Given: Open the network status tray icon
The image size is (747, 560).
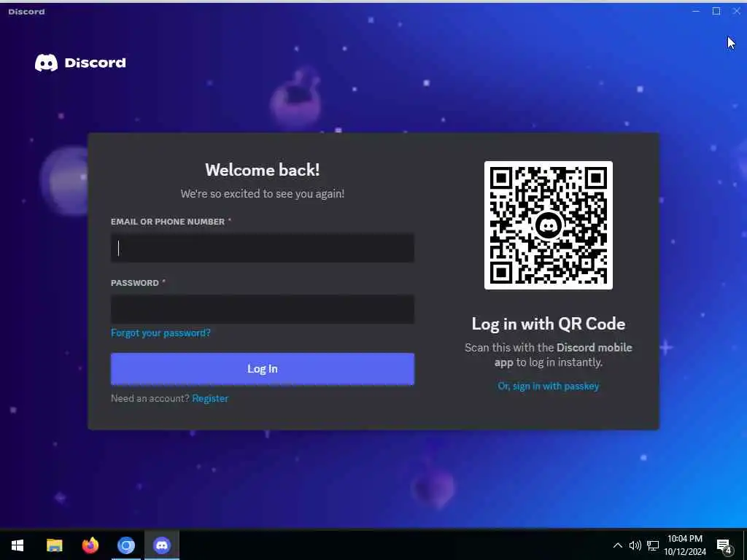Looking at the screenshot, I should (x=653, y=545).
